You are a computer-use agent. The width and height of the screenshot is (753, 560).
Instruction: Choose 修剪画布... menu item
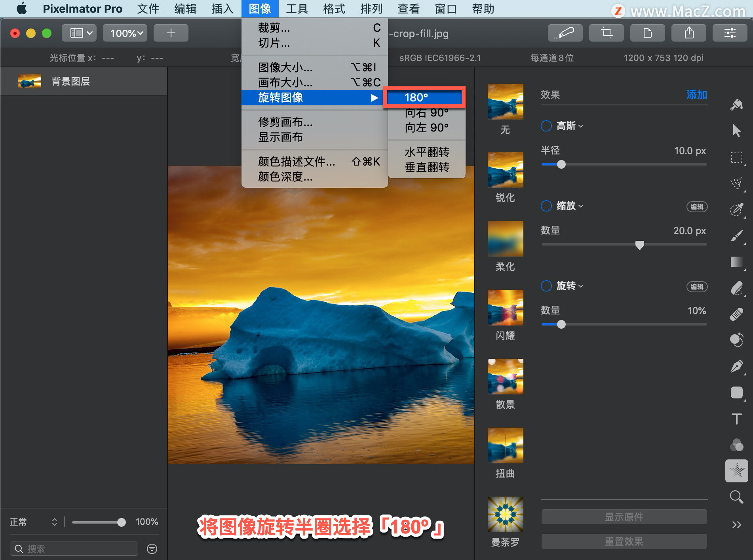pos(314,122)
